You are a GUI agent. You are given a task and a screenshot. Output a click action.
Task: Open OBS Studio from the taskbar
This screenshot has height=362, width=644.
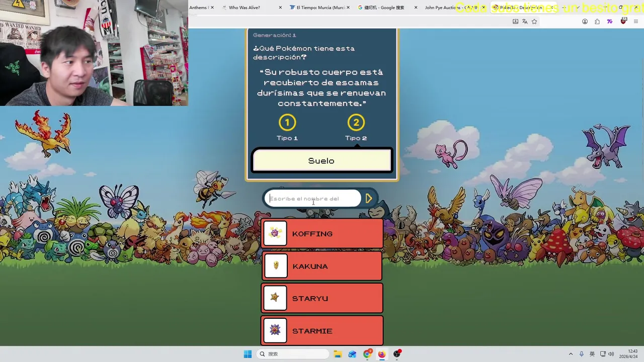pos(397,354)
